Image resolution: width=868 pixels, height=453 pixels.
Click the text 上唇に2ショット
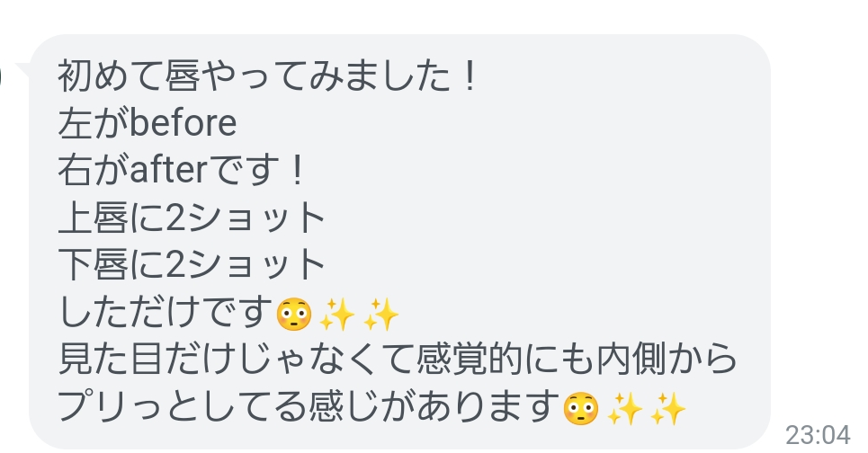(192, 218)
